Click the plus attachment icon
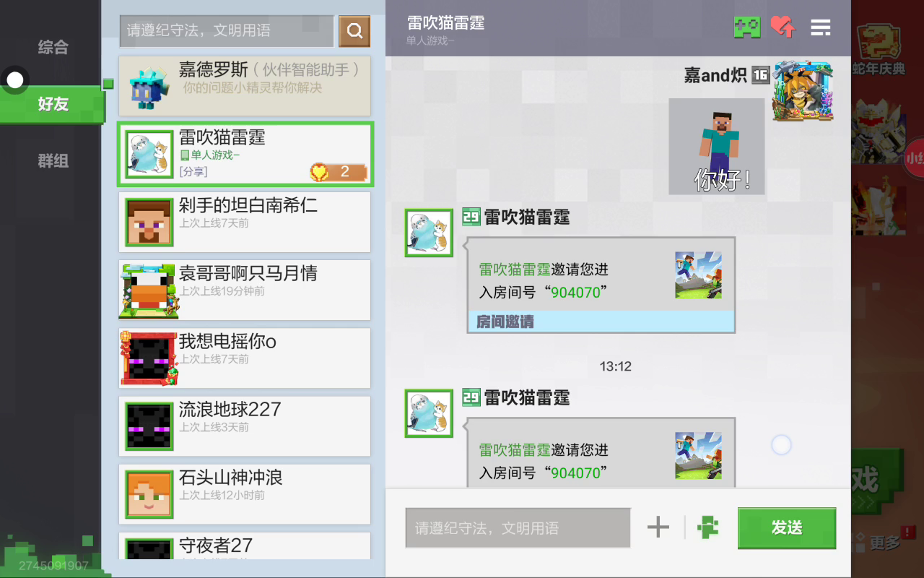 (x=658, y=527)
